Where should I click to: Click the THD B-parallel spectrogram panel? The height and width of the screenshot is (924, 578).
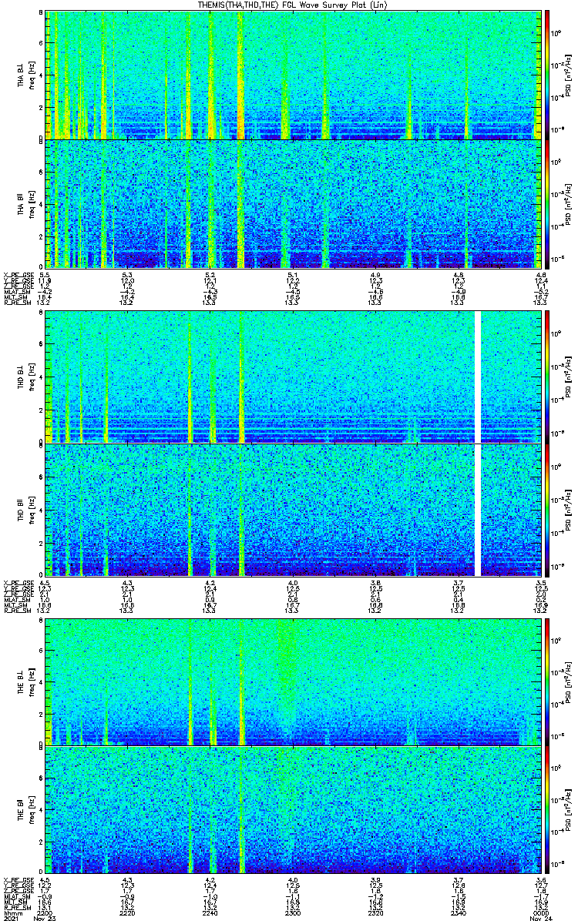click(292, 510)
